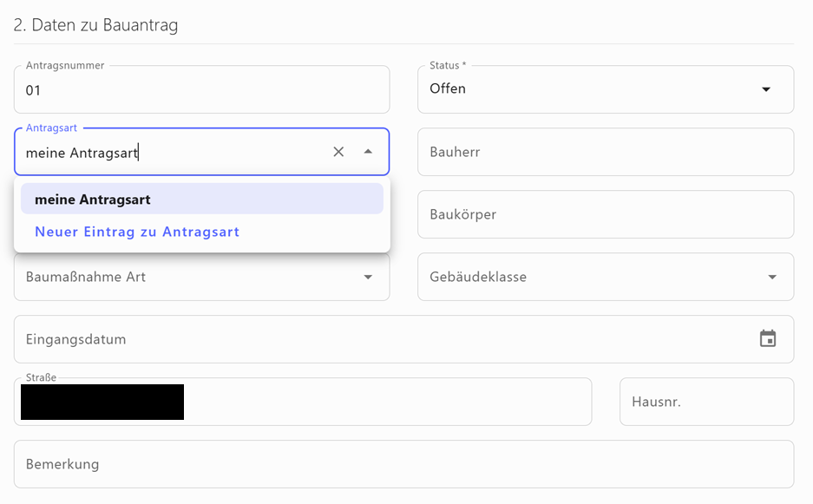The height and width of the screenshot is (504, 813).
Task: Click into the Hausnr. field
Action: 706,402
